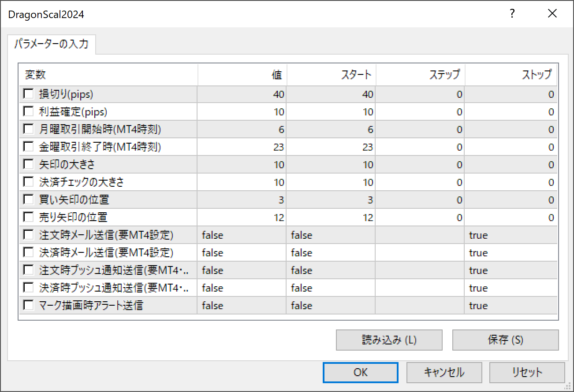Select ステップ cell of 損切り(pips) row
The height and width of the screenshot is (392, 574).
420,94
